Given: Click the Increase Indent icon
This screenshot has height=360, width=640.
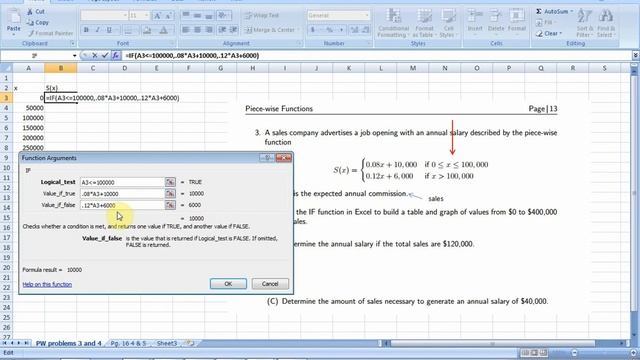Looking at the screenshot, I should pyautogui.click(x=234, y=30).
